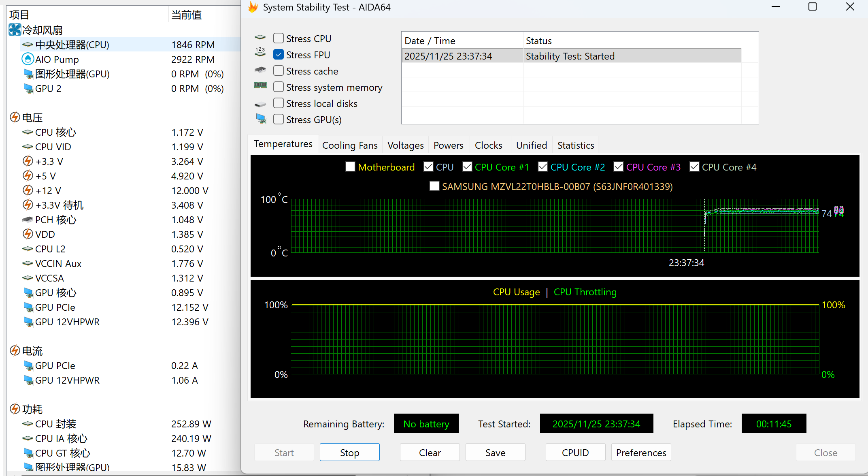Click the cooling fan category icon
Viewport: 868px width, 476px height.
15,30
